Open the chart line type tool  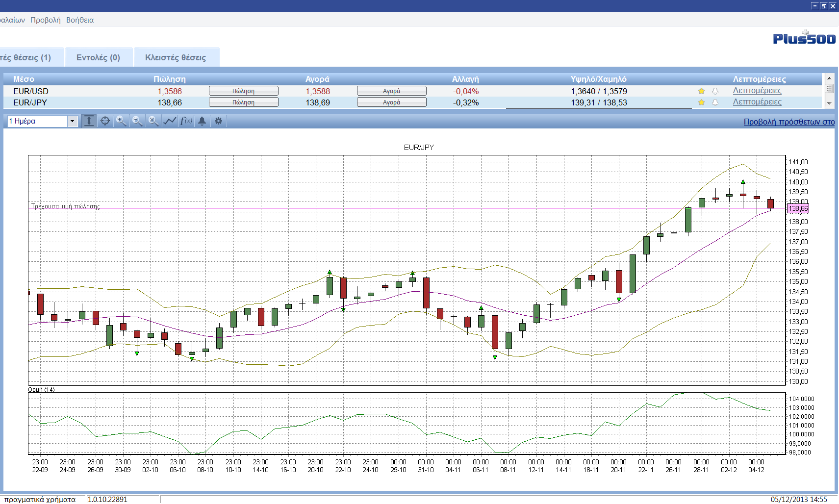(x=170, y=121)
